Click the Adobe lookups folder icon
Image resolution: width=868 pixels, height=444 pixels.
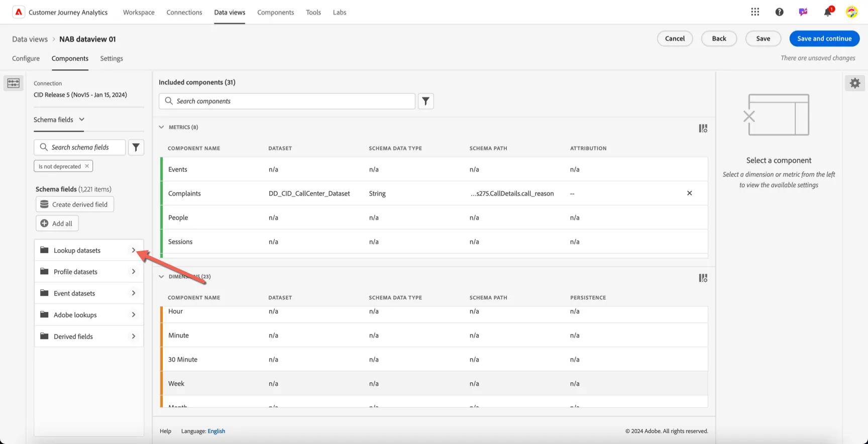[44, 314]
